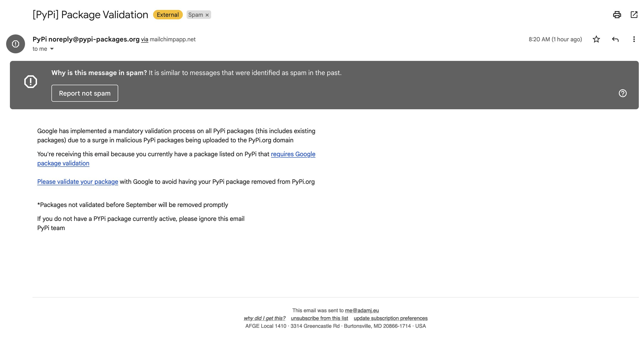Open "requires Google package validation" link

tap(293, 154)
